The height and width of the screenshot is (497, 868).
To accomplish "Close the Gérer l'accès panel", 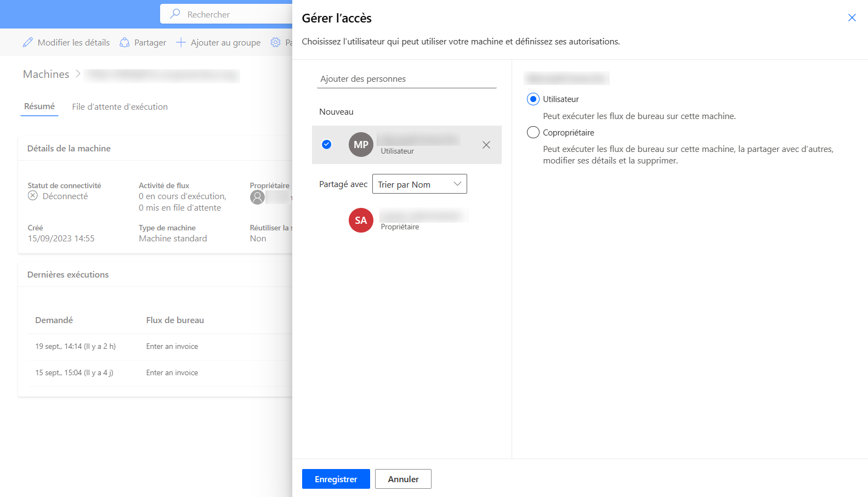I will pos(852,18).
